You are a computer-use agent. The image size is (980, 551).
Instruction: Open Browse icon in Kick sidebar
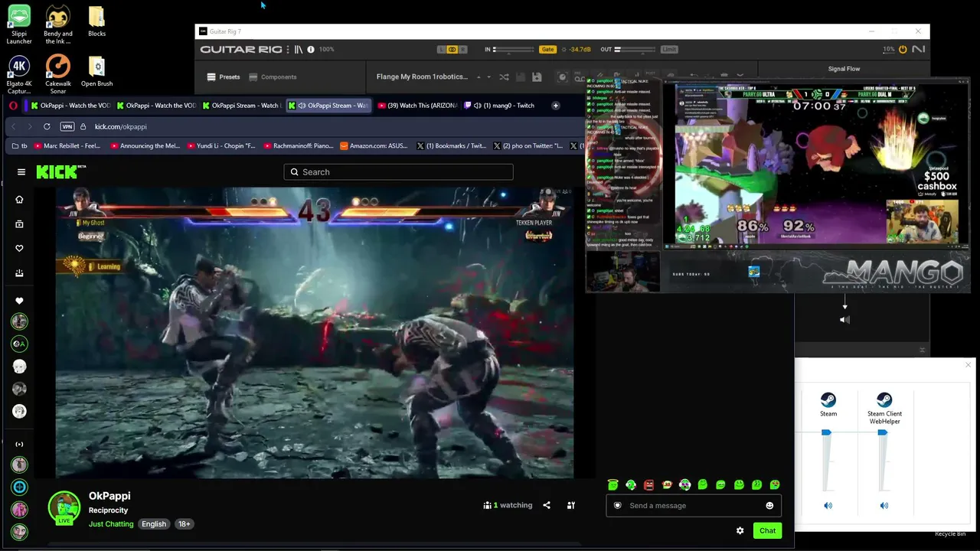19,224
